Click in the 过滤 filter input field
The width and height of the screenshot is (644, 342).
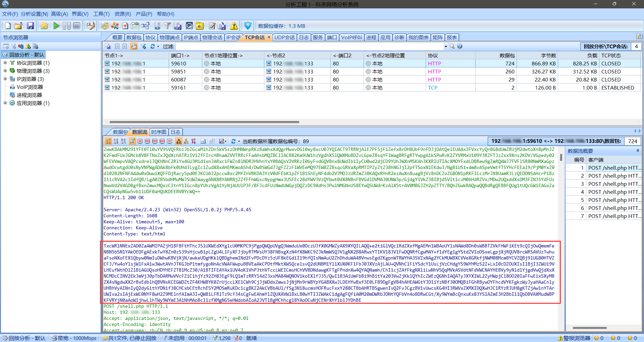[309, 47]
